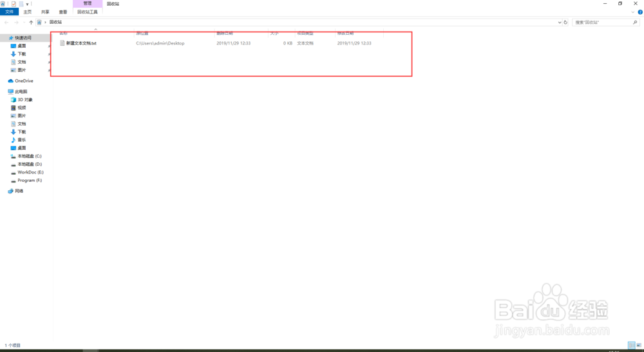Open drive 本地磁盘 (D:)

click(29, 164)
